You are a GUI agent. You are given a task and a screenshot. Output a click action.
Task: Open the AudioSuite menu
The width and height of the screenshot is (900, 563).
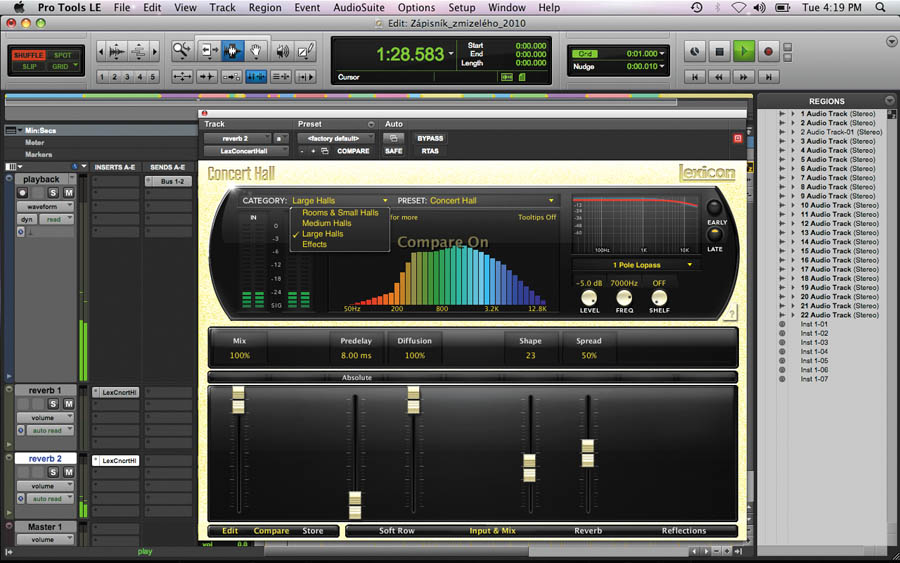[358, 7]
